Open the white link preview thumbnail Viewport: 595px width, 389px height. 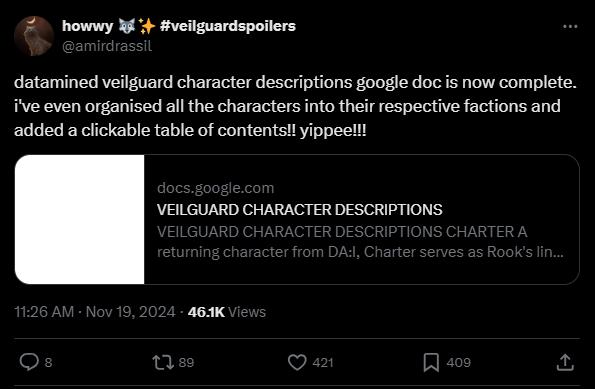coord(79,219)
